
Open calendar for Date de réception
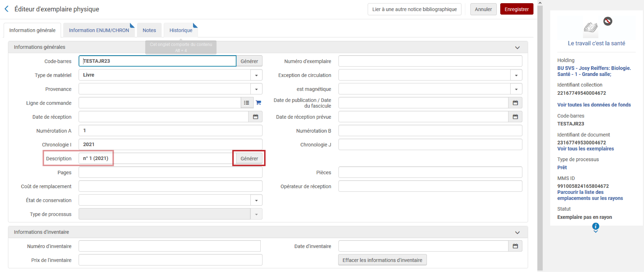point(255,117)
